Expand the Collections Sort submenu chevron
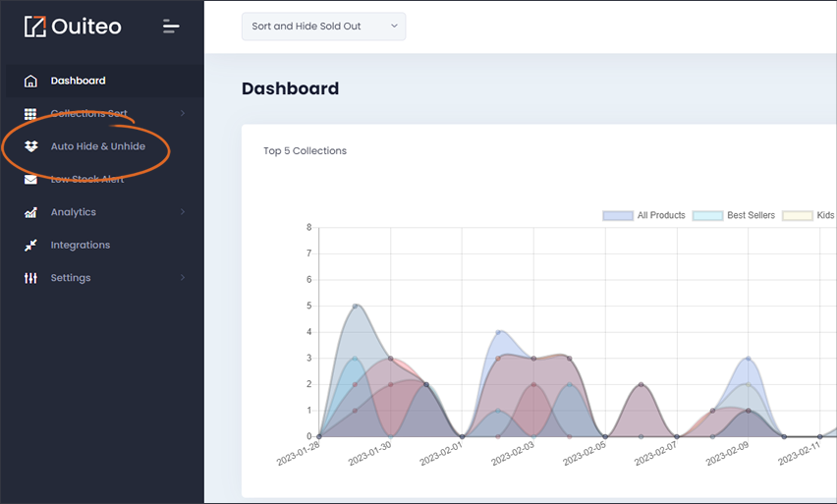The height and width of the screenshot is (504, 837). coord(183,113)
